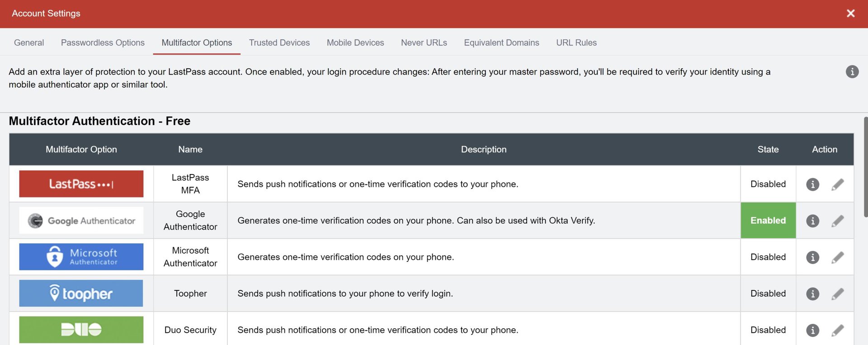Viewport: 868px width, 345px height.
Task: Open the Mobile Devices tab
Action: [355, 43]
